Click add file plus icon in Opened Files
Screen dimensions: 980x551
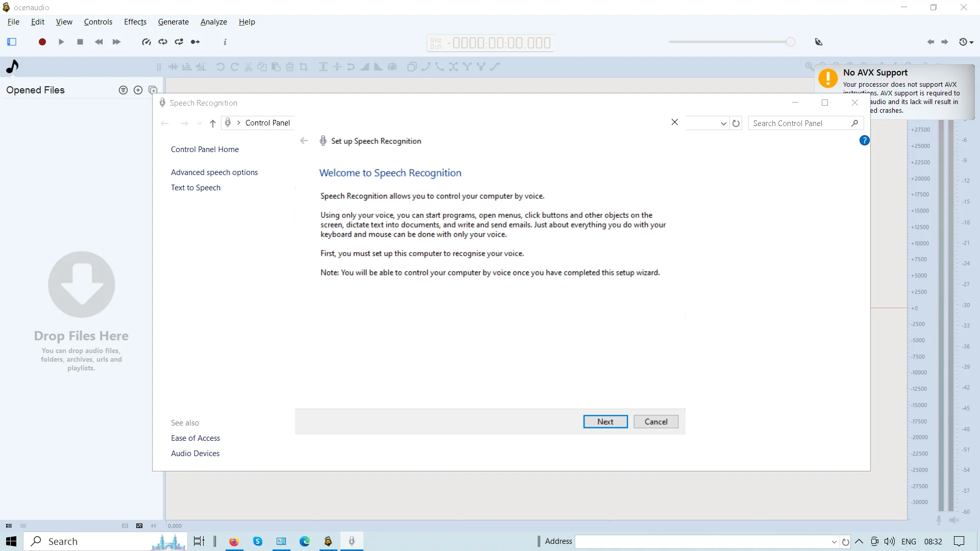tap(138, 90)
